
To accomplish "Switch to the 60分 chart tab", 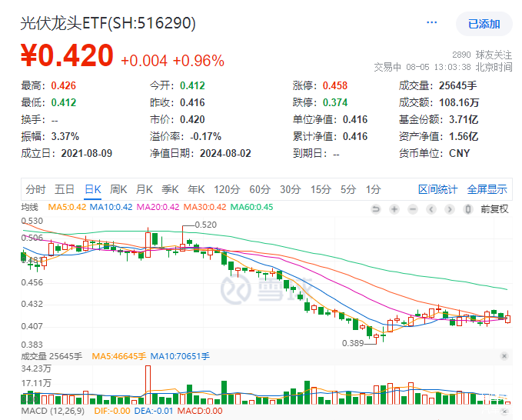I will [x=260, y=189].
